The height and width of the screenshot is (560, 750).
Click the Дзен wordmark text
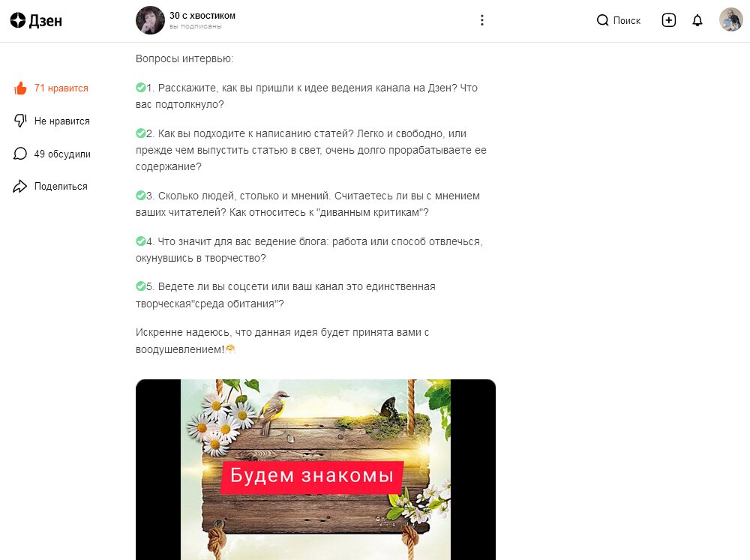(46, 20)
